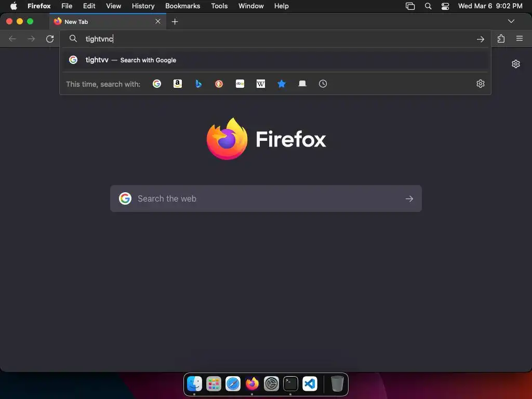Open System Settings from the Dock
The height and width of the screenshot is (399, 532).
271,384
